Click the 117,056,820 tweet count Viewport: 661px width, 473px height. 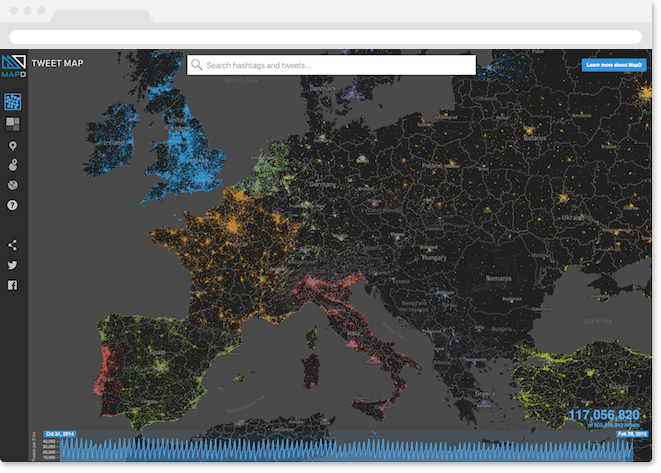pos(604,415)
